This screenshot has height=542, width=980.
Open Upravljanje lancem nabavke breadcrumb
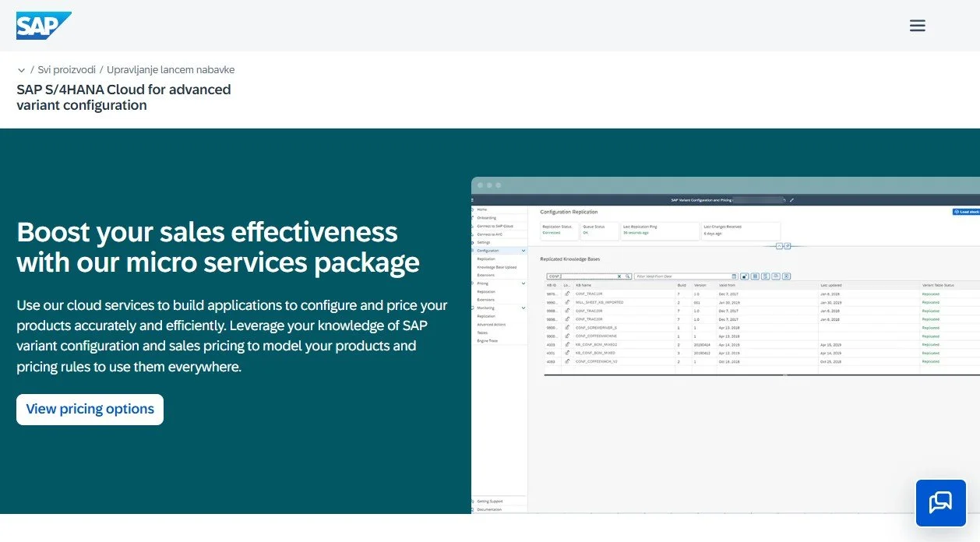tap(171, 69)
